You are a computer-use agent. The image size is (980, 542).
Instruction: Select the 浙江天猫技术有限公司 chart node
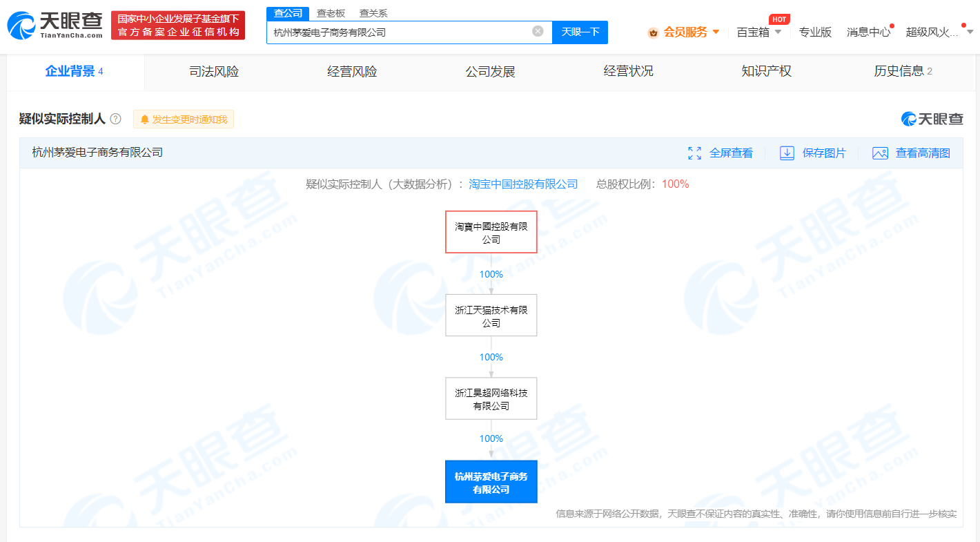coord(491,316)
